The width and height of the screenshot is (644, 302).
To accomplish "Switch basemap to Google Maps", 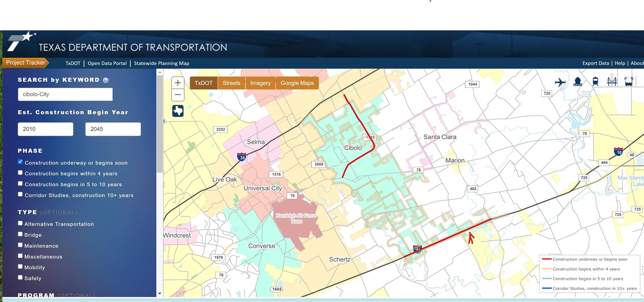I will pos(297,83).
